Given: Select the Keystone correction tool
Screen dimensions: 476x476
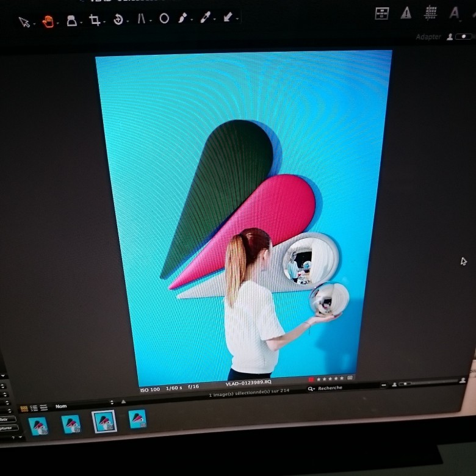Looking at the screenshot, I should click(141, 19).
